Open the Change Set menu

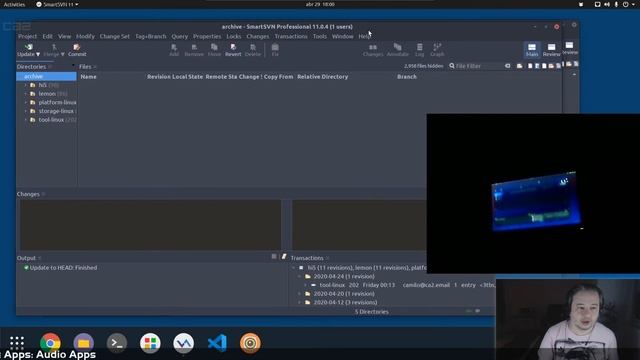115,36
